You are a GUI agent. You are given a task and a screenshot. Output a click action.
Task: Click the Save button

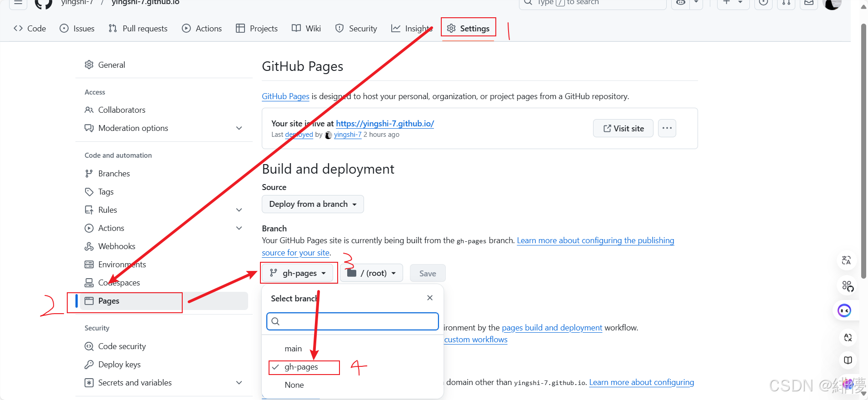pos(428,273)
